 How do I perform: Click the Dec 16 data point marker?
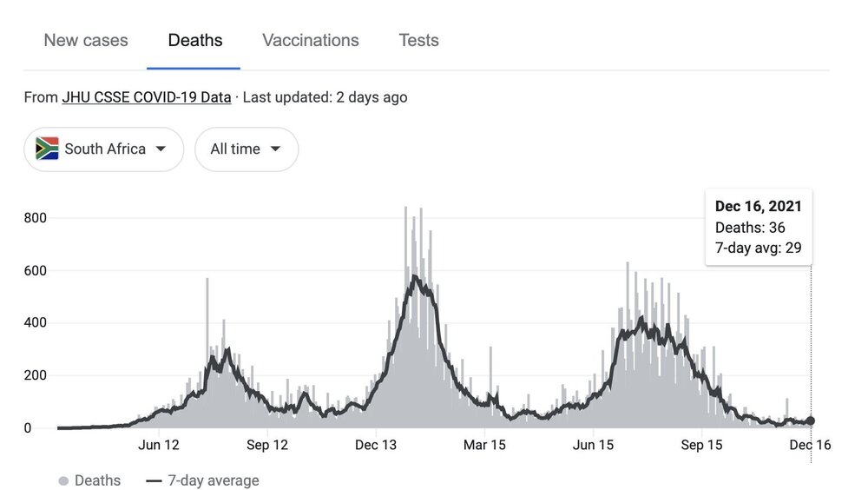tap(811, 420)
